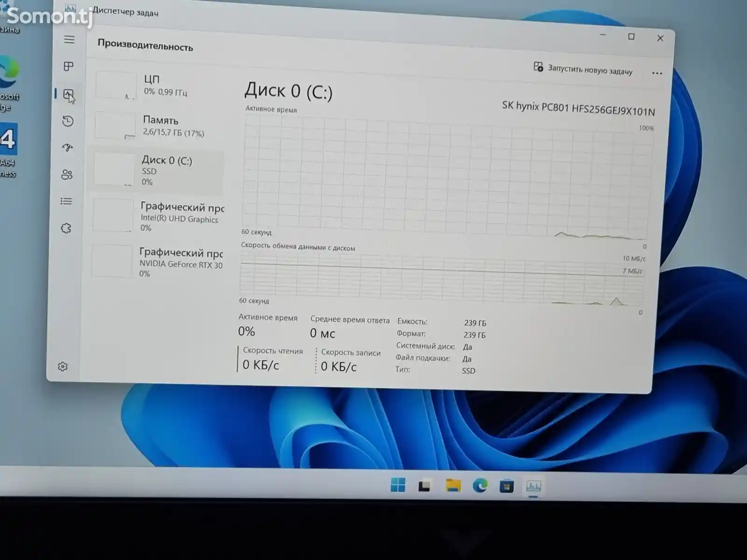Screen dimensions: 747x560
Task: Minimize the Task Manager window
Action: point(603,35)
